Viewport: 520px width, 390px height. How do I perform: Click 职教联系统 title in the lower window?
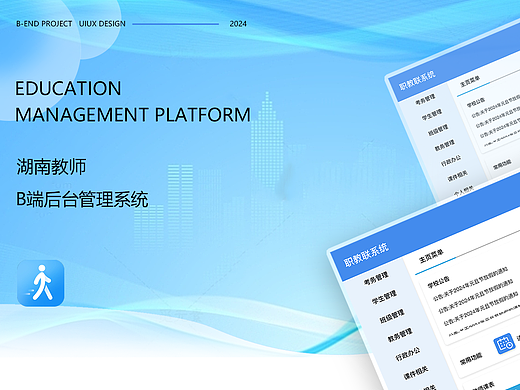[366, 255]
